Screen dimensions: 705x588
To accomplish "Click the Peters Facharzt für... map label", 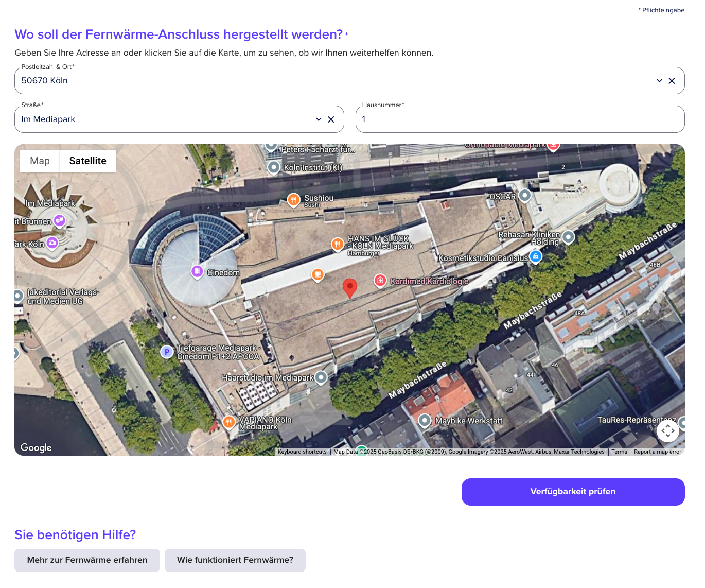I will point(318,150).
